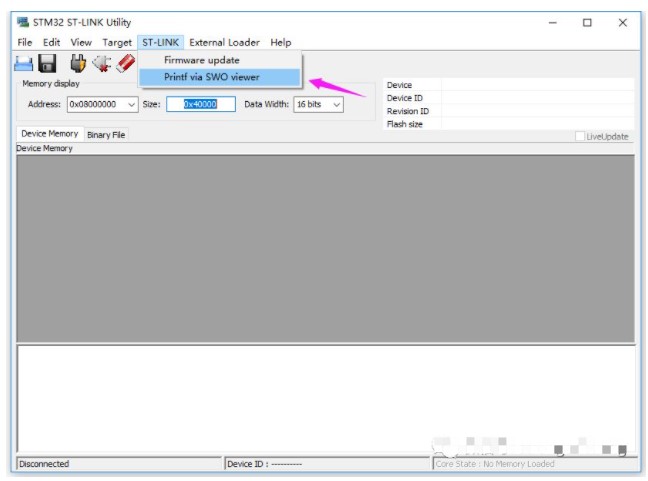Click the Size input field
Screen dimensions: 648x481
(201, 104)
